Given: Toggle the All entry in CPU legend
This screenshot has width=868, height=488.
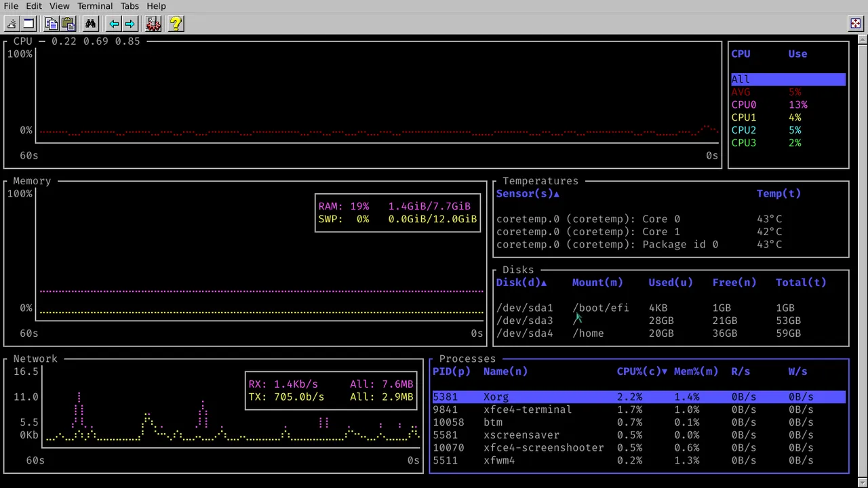Looking at the screenshot, I should click(x=740, y=79).
